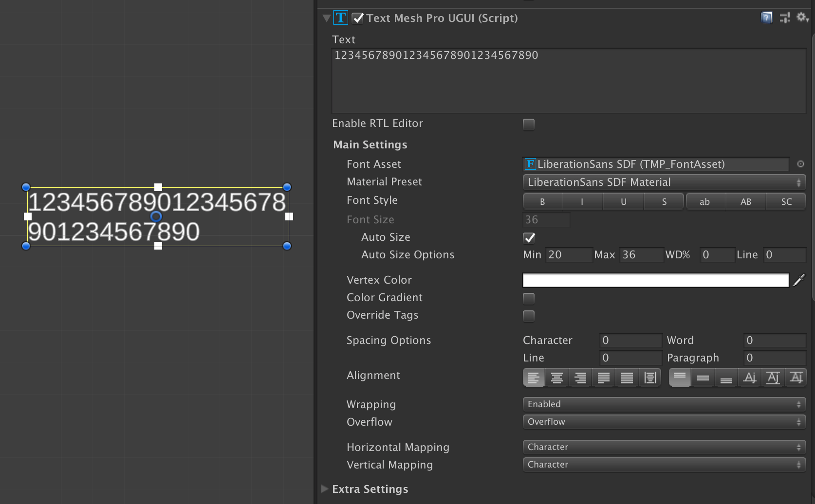The width and height of the screenshot is (815, 504).
Task: Click the pivot circle in the scene text box
Action: click(x=156, y=216)
